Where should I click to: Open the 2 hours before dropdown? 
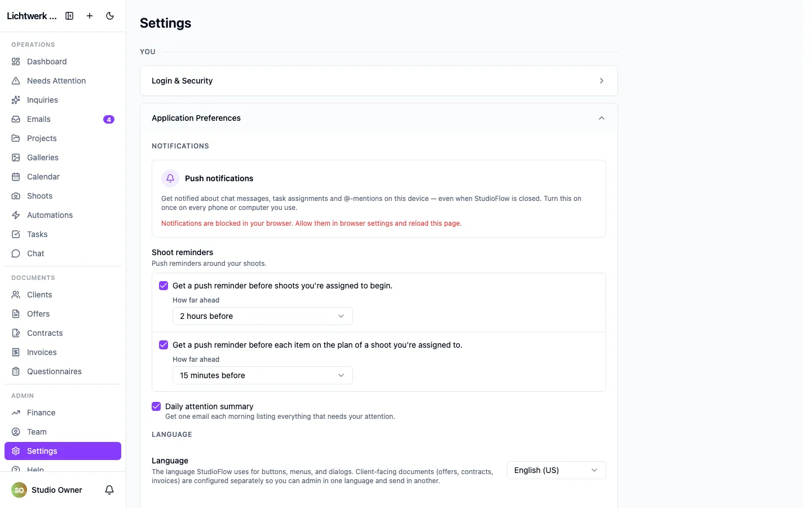point(263,316)
